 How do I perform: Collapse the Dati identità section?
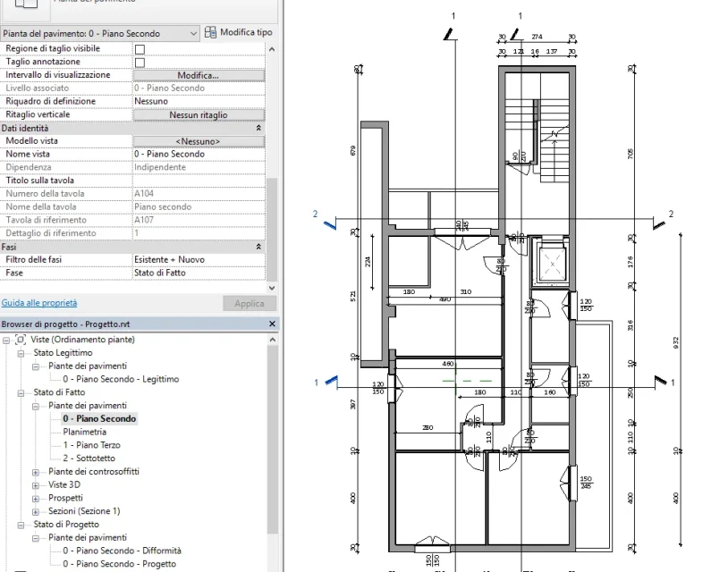[x=258, y=128]
